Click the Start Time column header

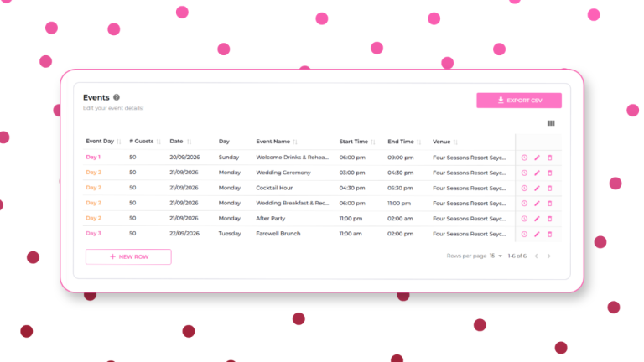pyautogui.click(x=354, y=141)
